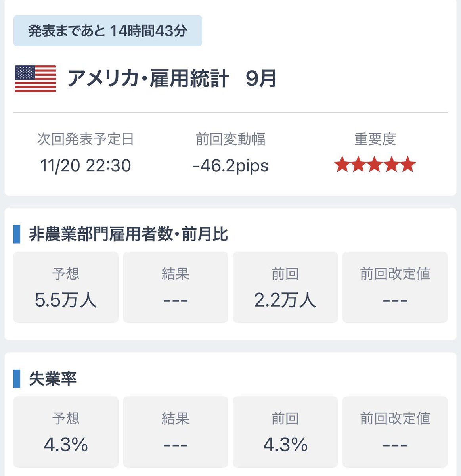This screenshot has height=476, width=461.
Task: Click the 非農業部門雇用者数・前月比 section heading
Action: click(x=128, y=234)
